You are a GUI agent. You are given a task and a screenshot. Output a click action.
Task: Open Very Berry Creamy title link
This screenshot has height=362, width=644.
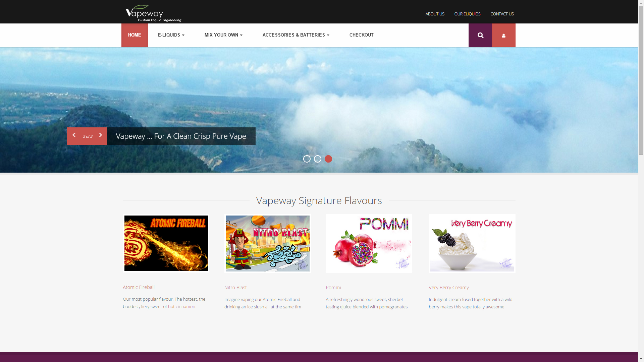point(448,288)
